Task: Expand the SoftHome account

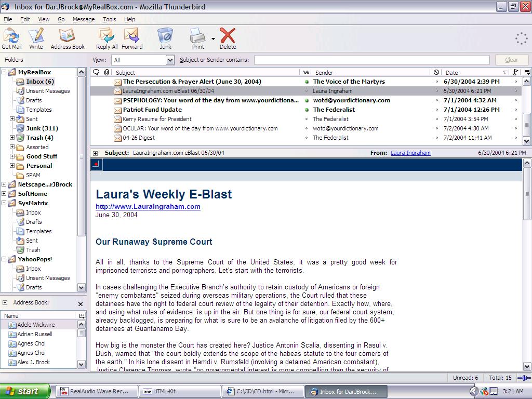Action: [4, 193]
